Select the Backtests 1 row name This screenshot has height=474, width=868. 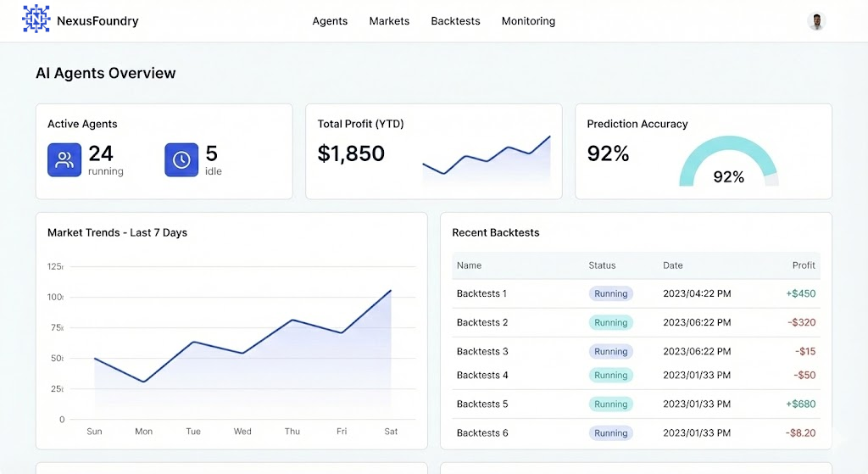click(481, 293)
